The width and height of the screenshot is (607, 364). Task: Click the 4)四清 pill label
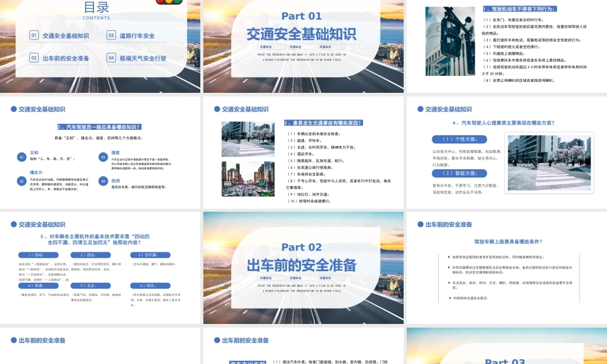38,286
